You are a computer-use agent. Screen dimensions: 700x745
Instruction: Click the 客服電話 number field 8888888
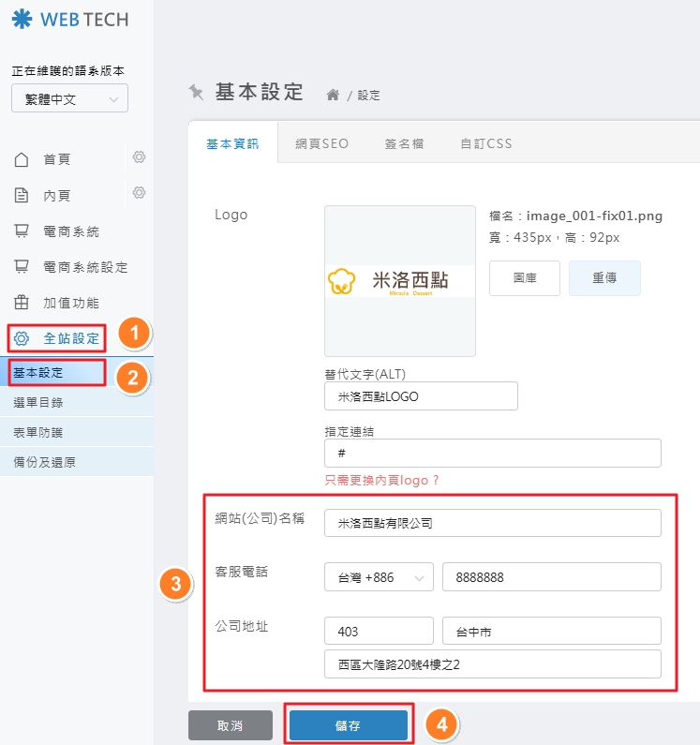552,577
